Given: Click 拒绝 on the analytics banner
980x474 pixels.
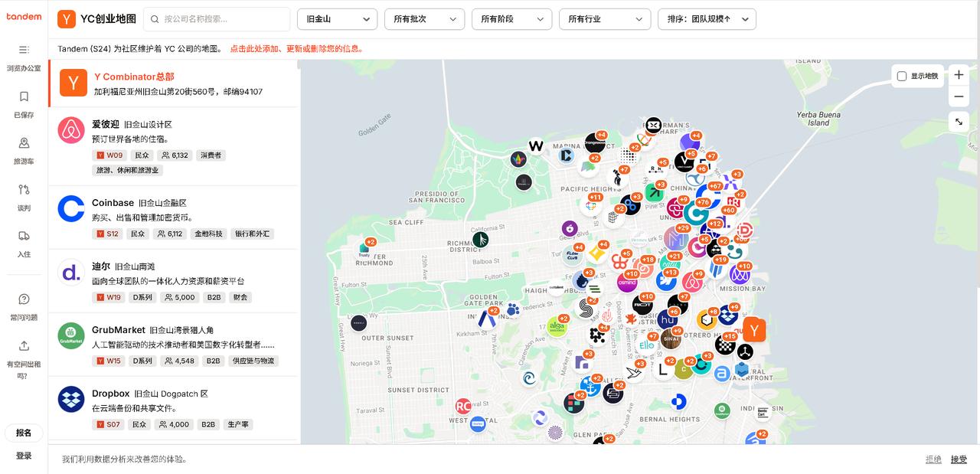Looking at the screenshot, I should (933, 459).
